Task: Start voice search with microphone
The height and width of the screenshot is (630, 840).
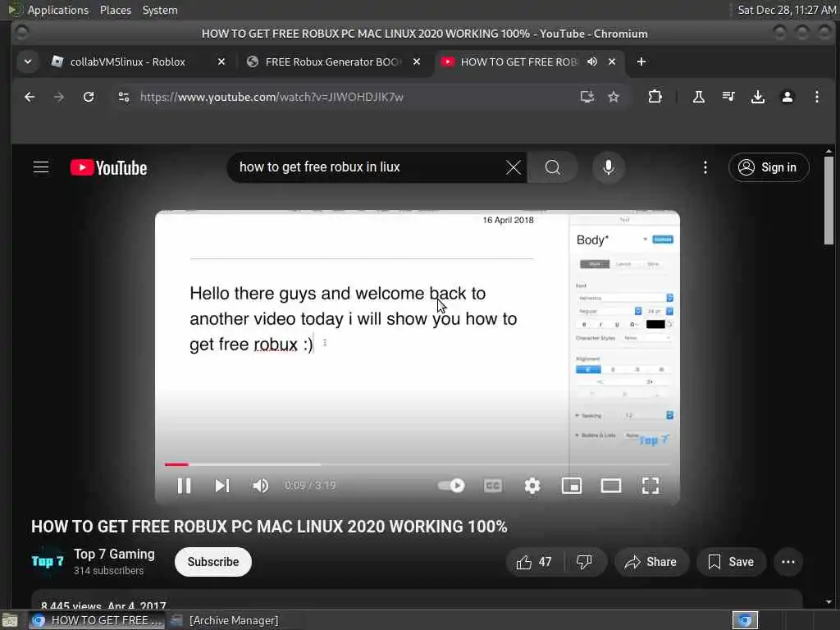Action: 608,167
